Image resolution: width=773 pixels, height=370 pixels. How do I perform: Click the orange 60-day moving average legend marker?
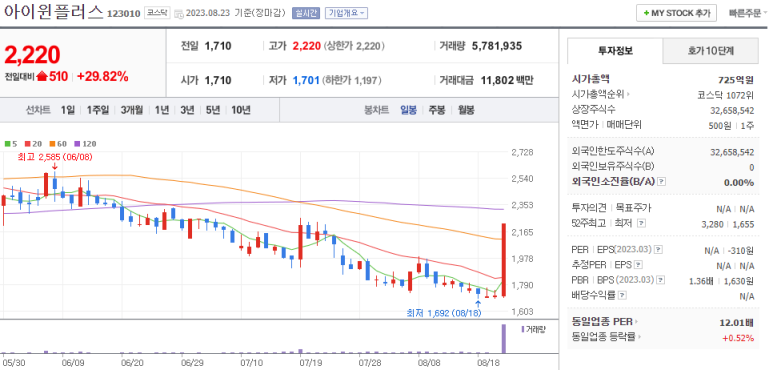coord(52,144)
